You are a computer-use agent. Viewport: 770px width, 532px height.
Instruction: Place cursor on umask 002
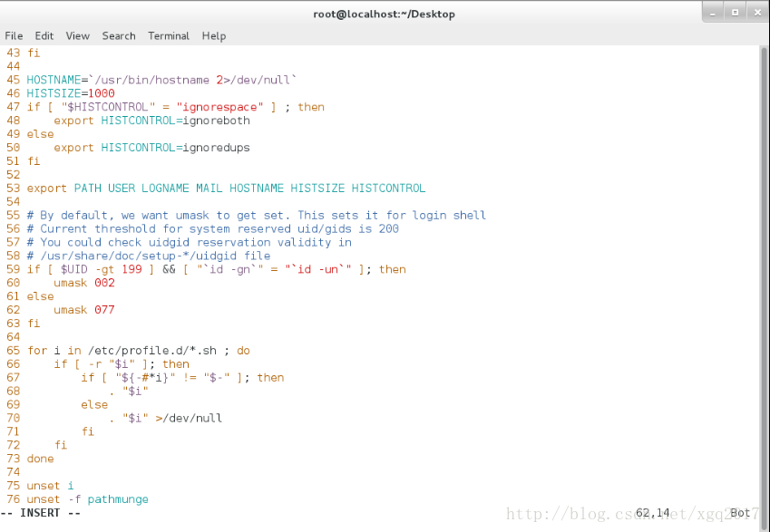point(84,283)
